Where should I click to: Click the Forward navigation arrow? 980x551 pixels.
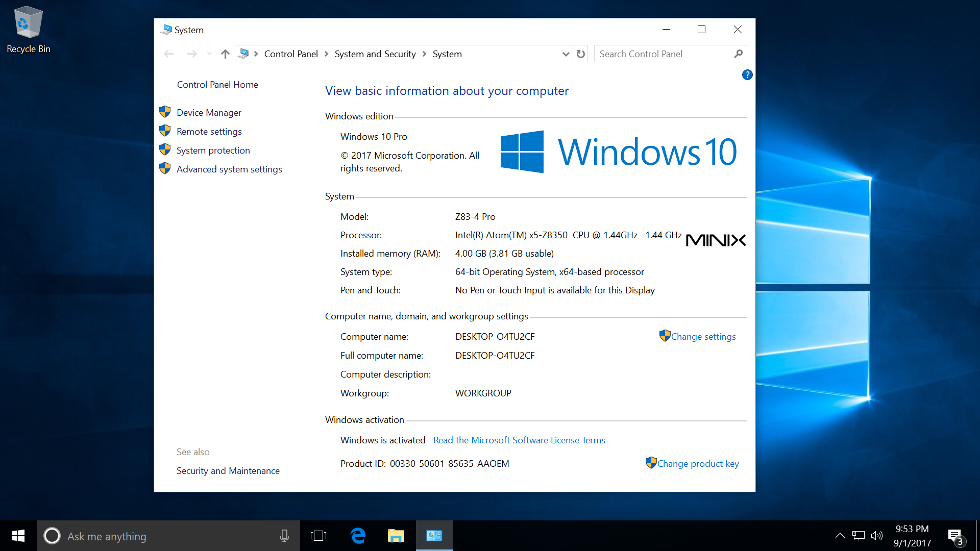click(192, 54)
